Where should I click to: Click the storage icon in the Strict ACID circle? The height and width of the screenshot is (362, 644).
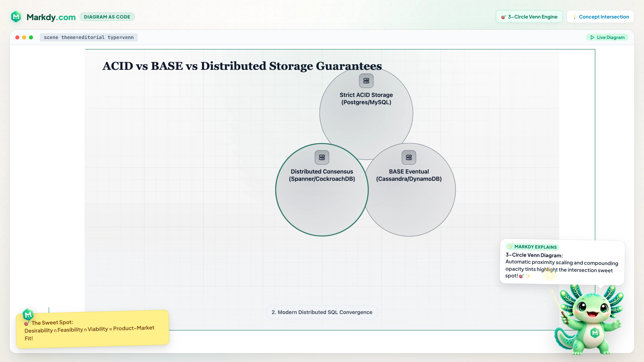point(366,81)
